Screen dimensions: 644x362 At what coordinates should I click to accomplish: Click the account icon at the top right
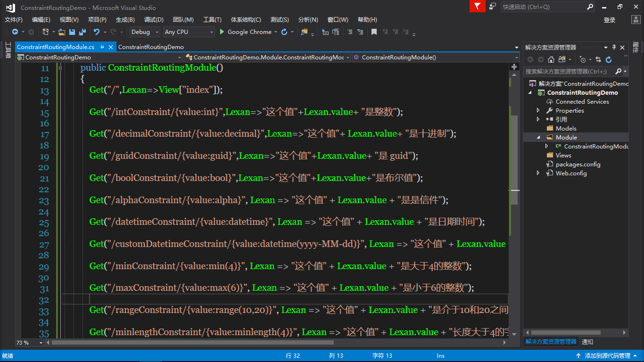tap(636, 19)
